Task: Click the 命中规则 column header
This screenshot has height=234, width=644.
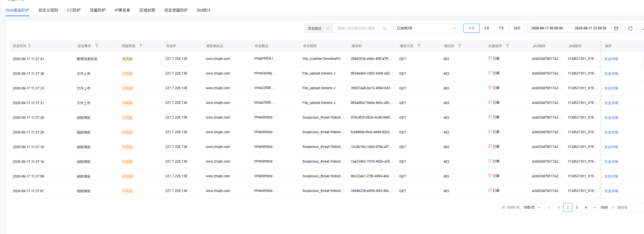Action: point(310,46)
